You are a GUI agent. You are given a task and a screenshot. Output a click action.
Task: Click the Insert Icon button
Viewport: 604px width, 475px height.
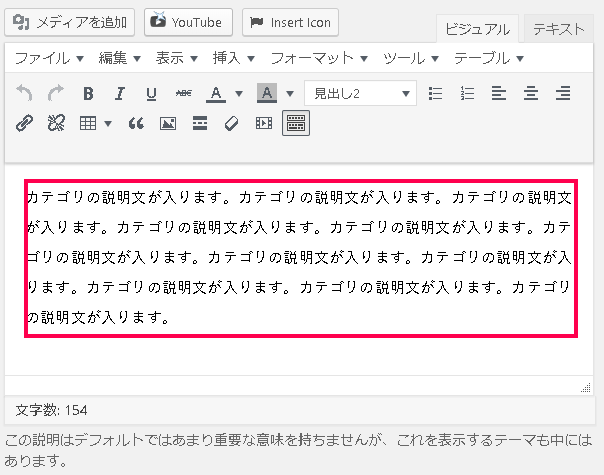(x=290, y=21)
